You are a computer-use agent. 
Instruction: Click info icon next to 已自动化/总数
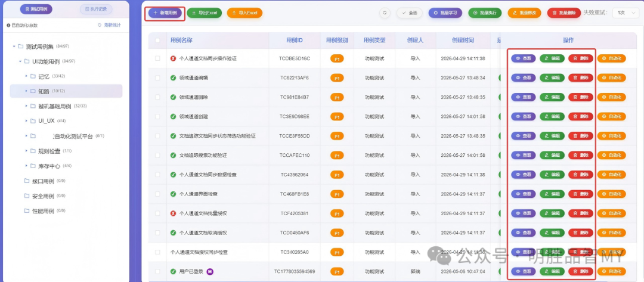(8, 25)
